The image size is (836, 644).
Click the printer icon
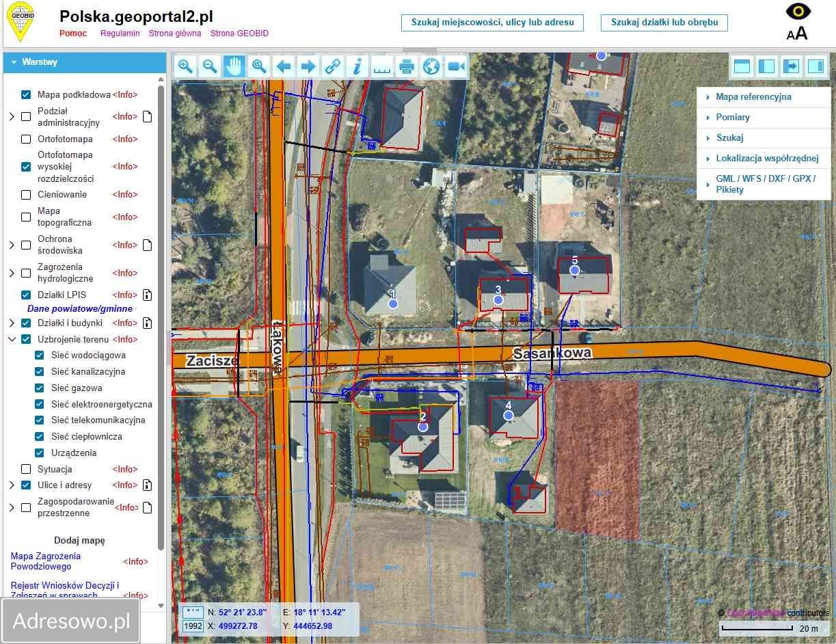click(407, 66)
